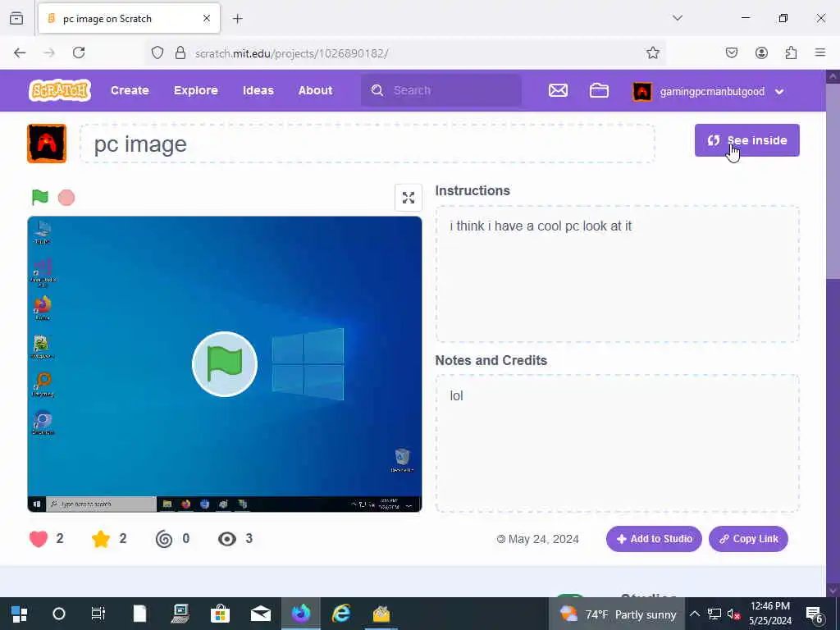Screen dimensions: 840x630
Task: Click the Firefox taskbar icon
Action: click(300, 614)
